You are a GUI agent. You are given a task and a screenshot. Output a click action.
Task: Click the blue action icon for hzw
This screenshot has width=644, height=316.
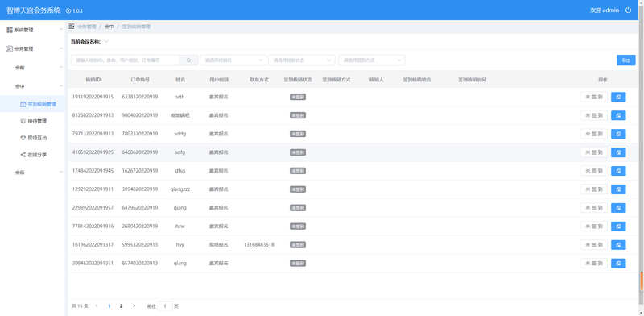pyautogui.click(x=618, y=227)
